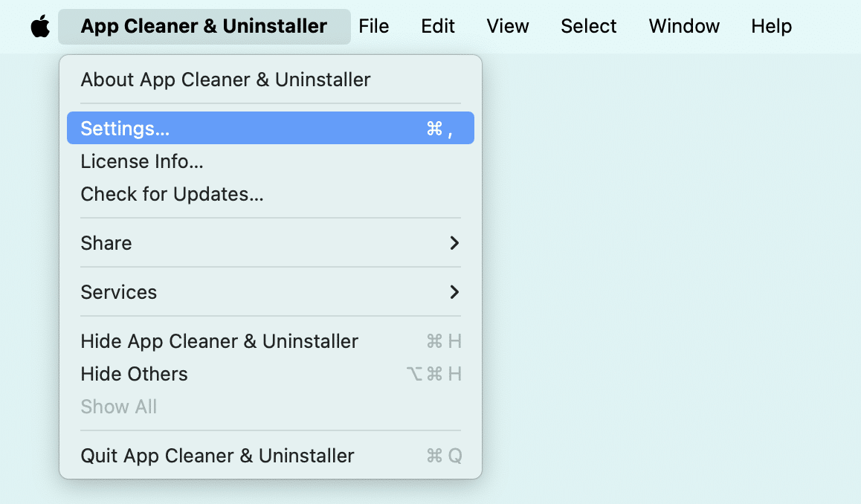This screenshot has height=504, width=861.
Task: Choose Check for Updates…
Action: coord(270,194)
